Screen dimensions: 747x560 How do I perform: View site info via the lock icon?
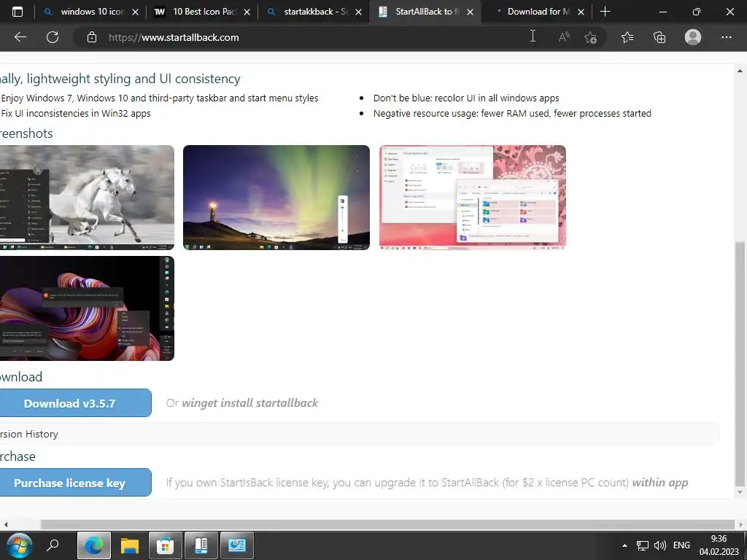[92, 37]
